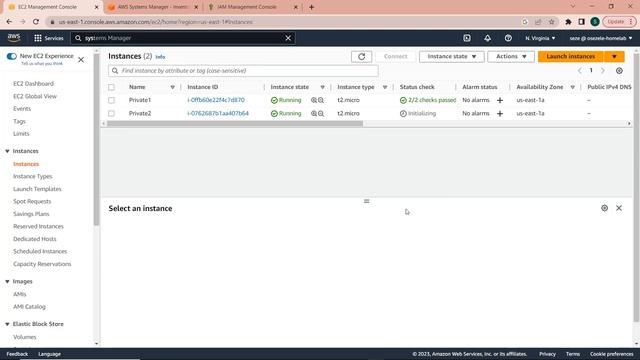Open instance ID link for Private2
The image size is (640, 360).
[218, 113]
